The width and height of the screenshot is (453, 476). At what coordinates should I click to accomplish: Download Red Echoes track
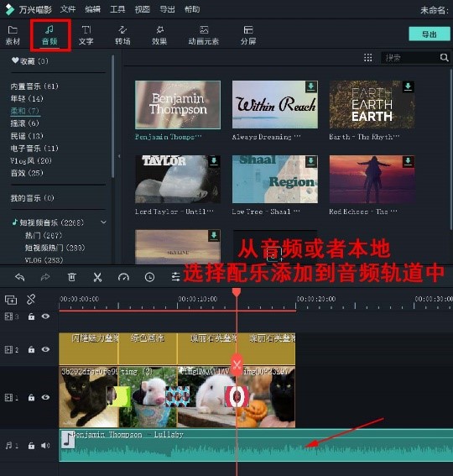pos(408,161)
